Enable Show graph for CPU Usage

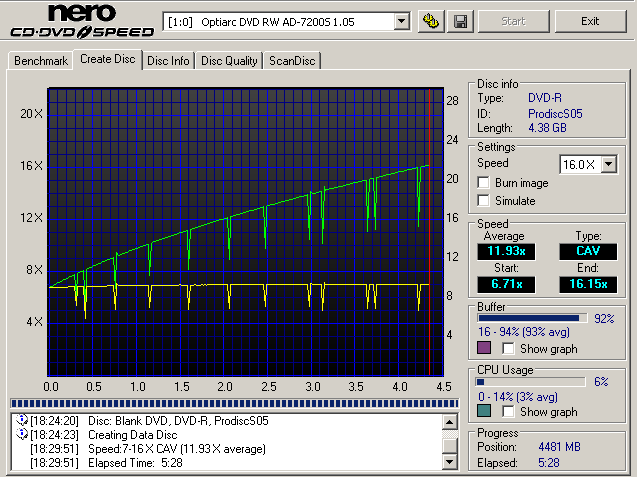(508, 411)
